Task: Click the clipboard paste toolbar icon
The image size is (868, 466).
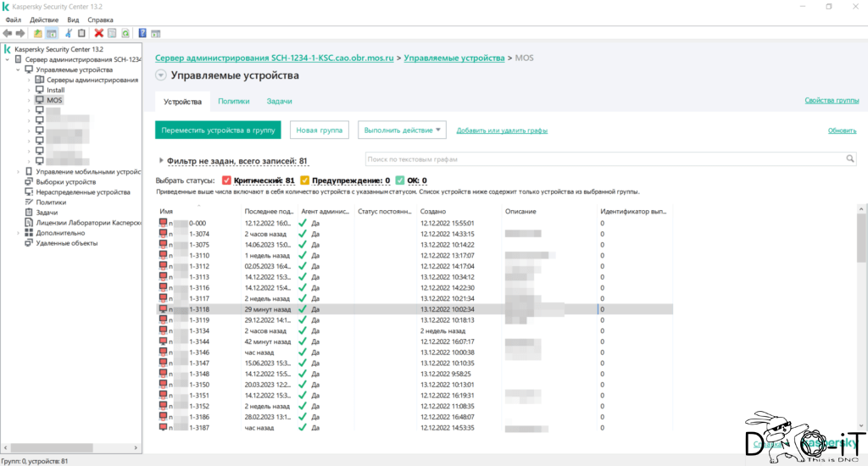Action: tap(81, 33)
